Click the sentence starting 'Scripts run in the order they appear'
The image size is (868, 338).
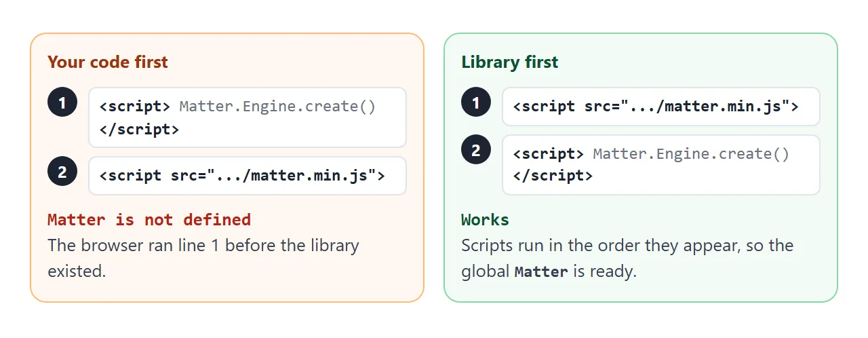point(627,259)
